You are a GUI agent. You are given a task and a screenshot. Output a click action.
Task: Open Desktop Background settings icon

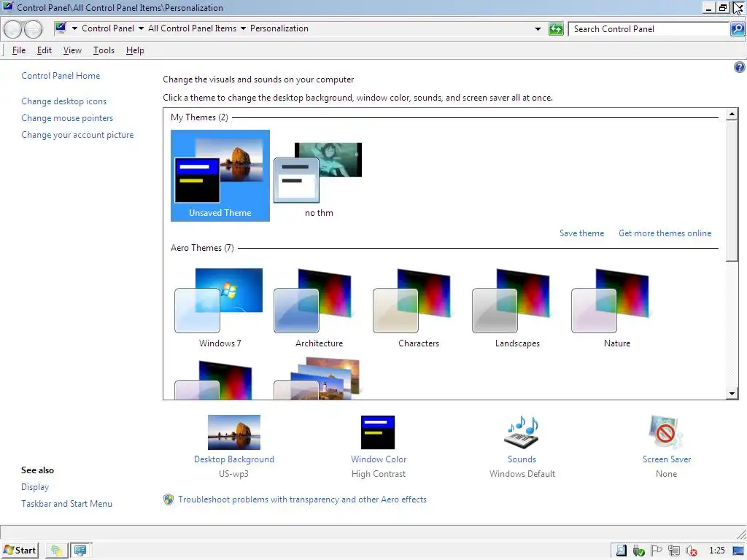[x=234, y=432]
